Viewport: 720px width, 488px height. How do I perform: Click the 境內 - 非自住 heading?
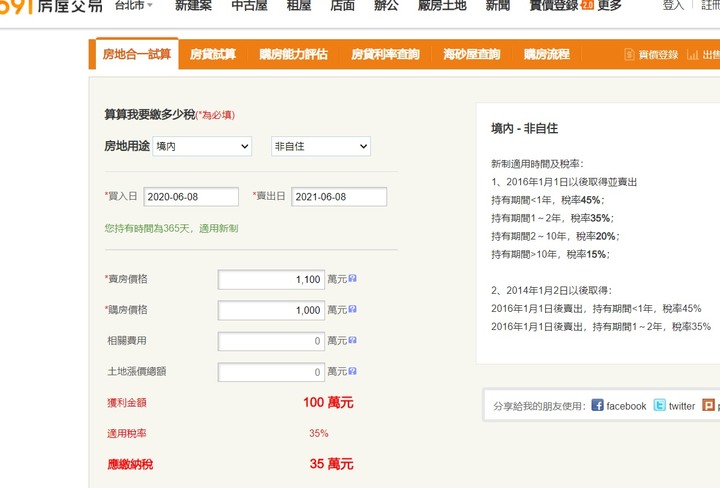coord(524,128)
